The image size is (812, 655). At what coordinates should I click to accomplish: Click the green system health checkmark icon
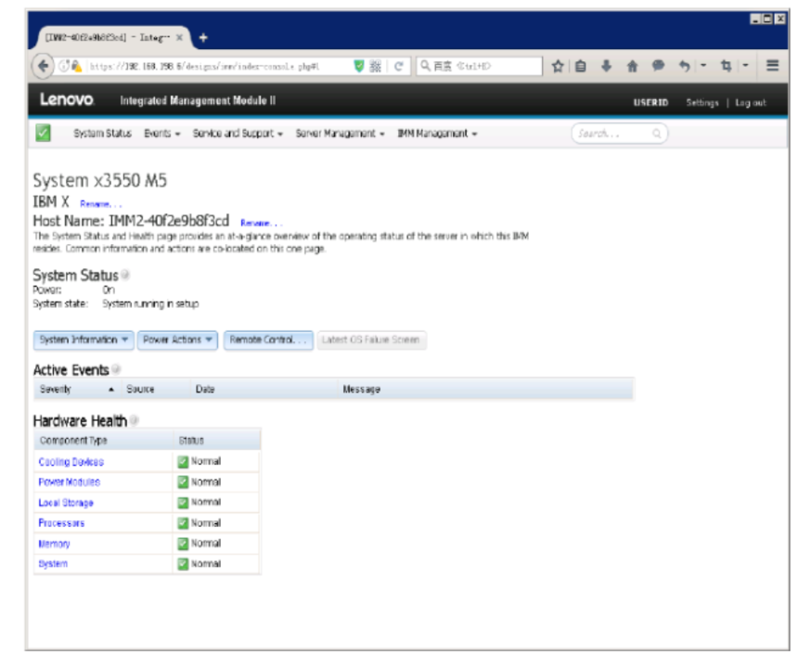44,133
